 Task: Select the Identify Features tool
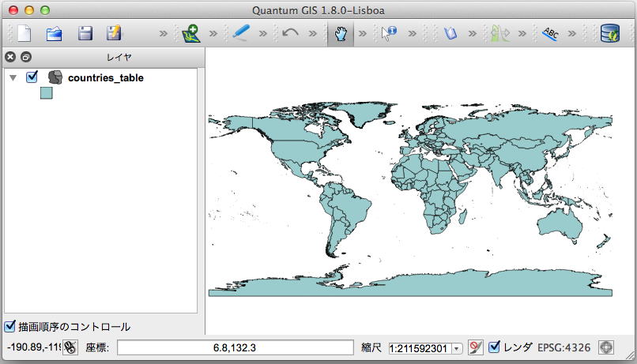tap(390, 34)
